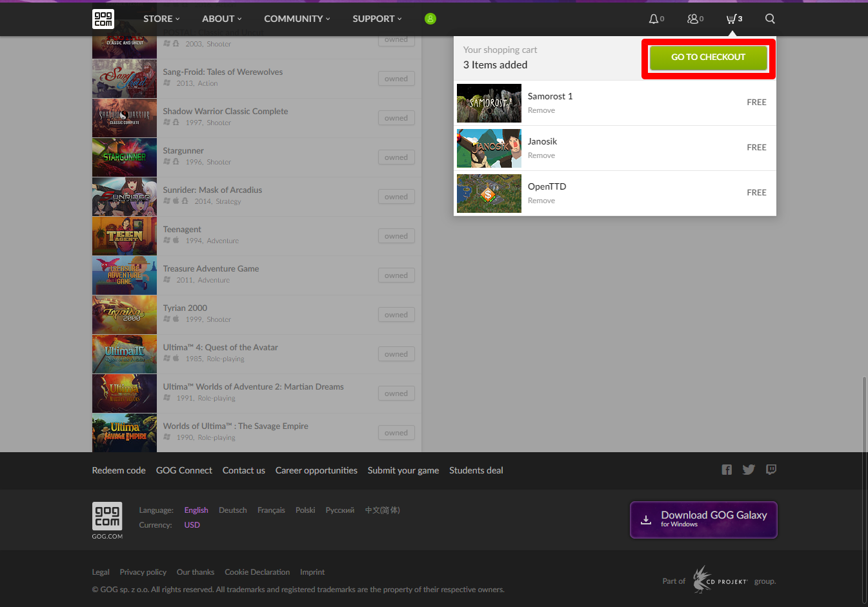The width and height of the screenshot is (868, 607).
Task: Switch language to Français
Action: [271, 510]
